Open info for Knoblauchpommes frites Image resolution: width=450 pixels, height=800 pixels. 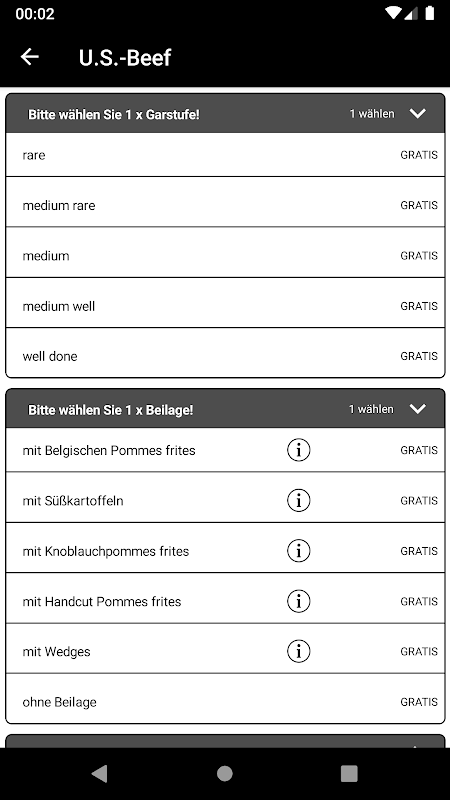tap(298, 551)
